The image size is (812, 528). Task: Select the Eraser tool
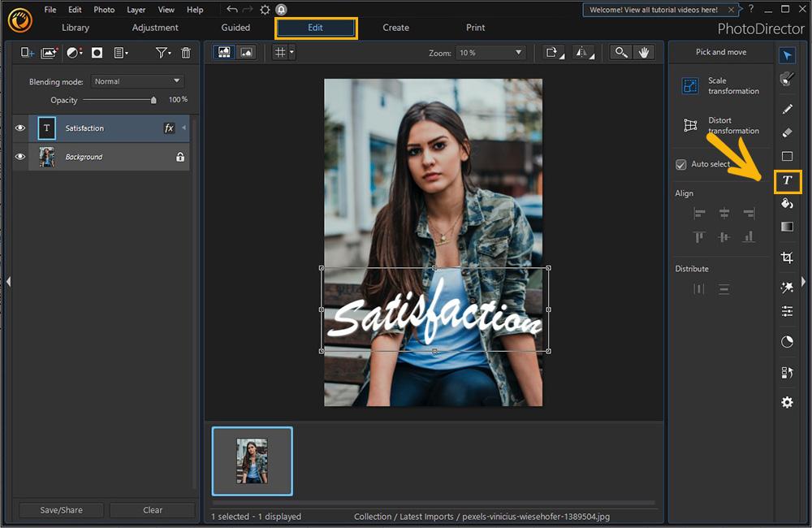tap(787, 132)
